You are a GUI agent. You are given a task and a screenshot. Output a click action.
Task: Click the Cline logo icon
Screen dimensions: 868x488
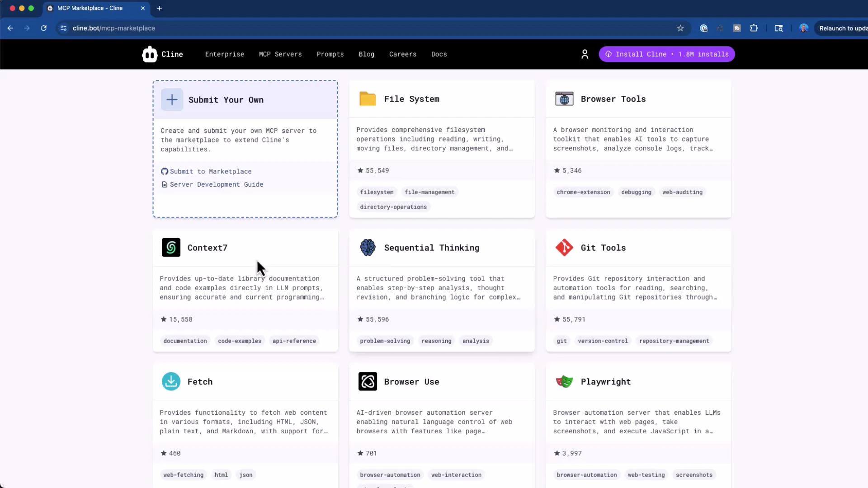pos(149,54)
